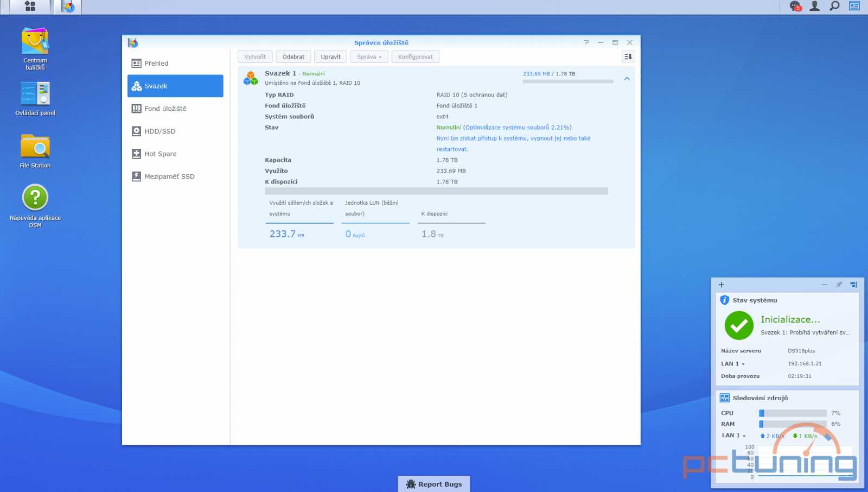Image resolution: width=868 pixels, height=492 pixels.
Task: Click the Svazek 1 volume cube icon
Action: click(251, 78)
